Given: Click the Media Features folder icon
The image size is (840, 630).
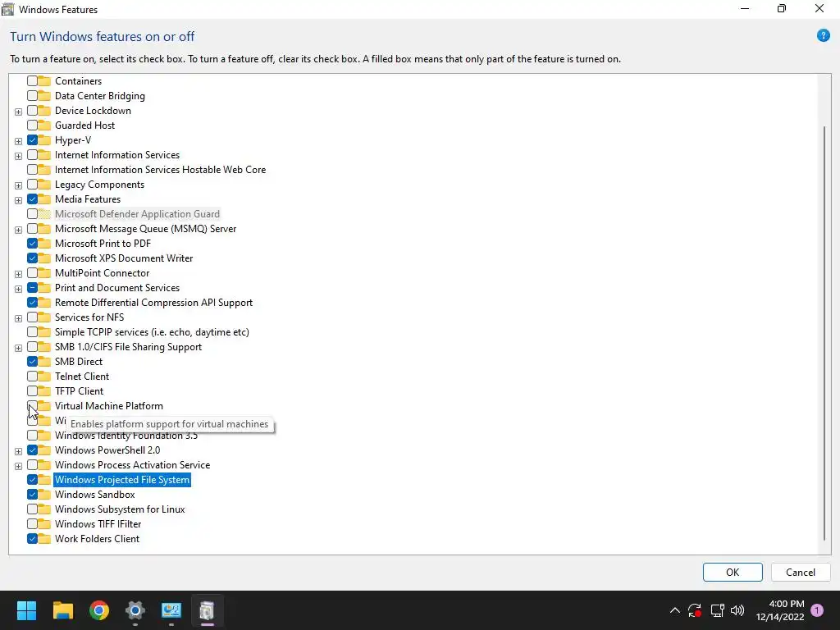Looking at the screenshot, I should 44,199.
